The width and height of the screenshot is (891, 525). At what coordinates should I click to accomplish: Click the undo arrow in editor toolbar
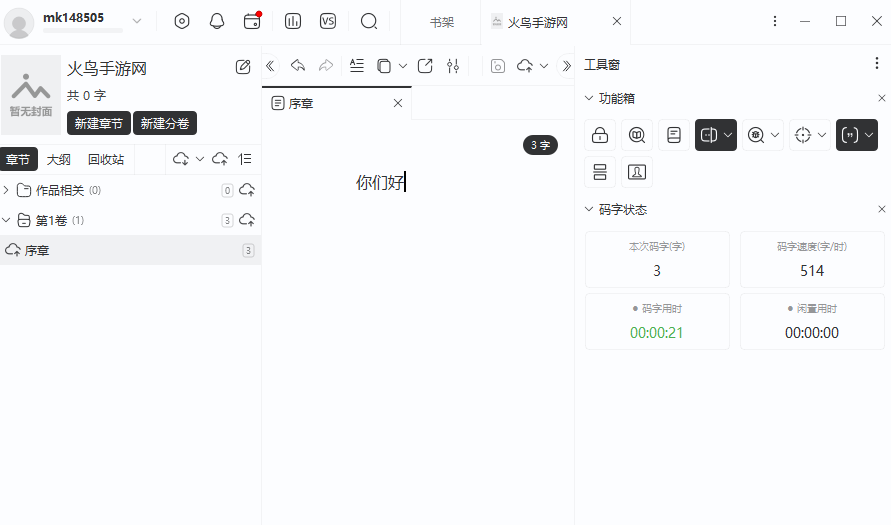pyautogui.click(x=298, y=66)
